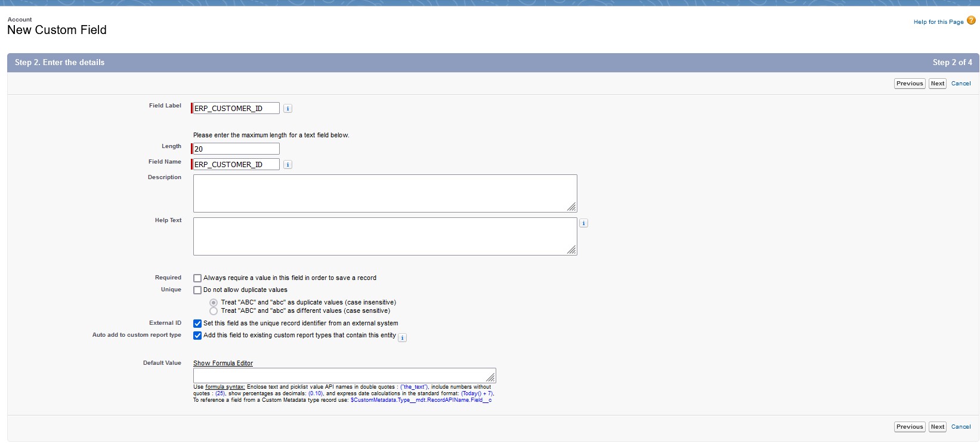Click the Help Text info icon
Screen dimensions: 980x443
(583, 223)
